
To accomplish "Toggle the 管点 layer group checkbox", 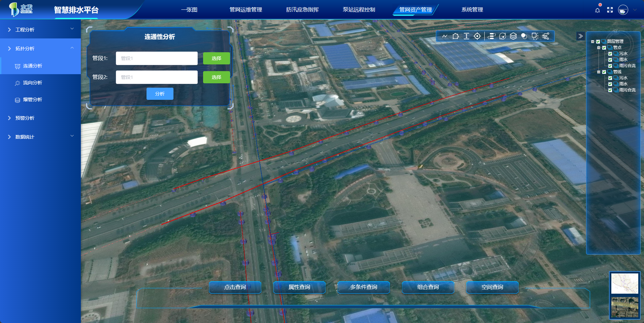I will coord(604,48).
